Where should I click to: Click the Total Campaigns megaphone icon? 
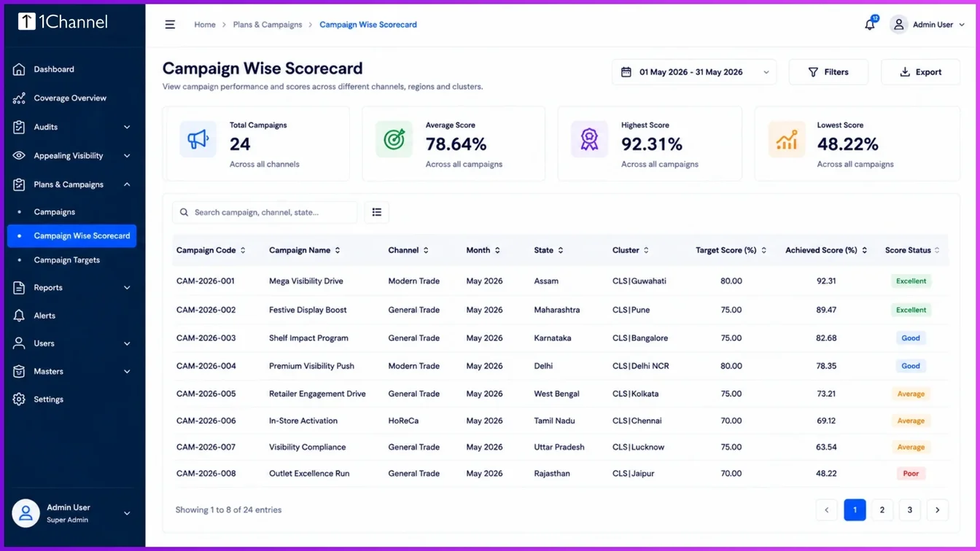(198, 139)
